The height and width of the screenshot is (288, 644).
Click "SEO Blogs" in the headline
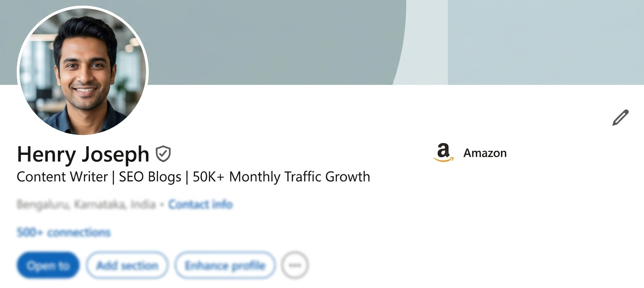[150, 177]
